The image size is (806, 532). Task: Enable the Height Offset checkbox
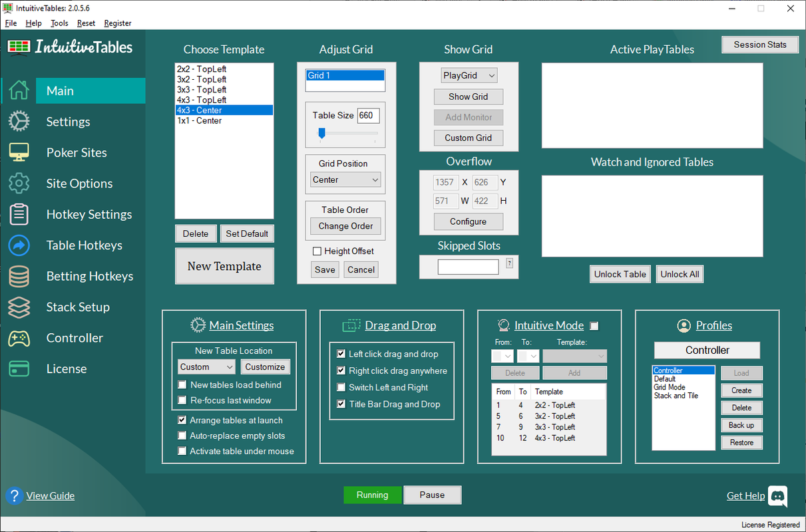[x=317, y=251]
